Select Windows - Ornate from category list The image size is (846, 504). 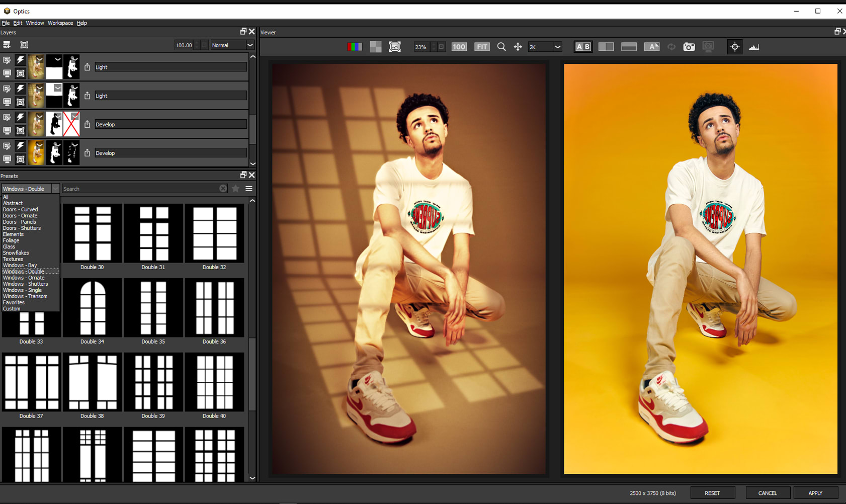tap(24, 278)
